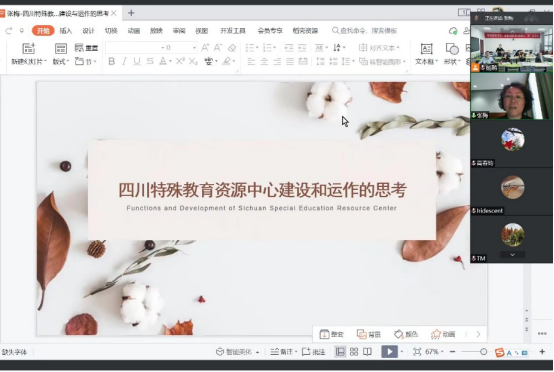This screenshot has height=372, width=554.
Task: Click the new slide icon
Action: click(x=29, y=48)
